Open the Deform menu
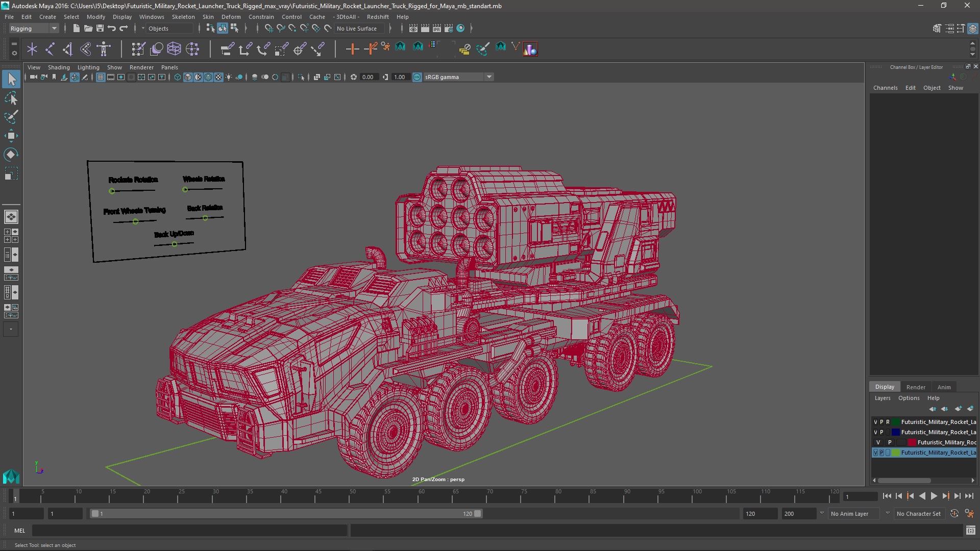Screen dimensions: 980x551 pos(231,17)
